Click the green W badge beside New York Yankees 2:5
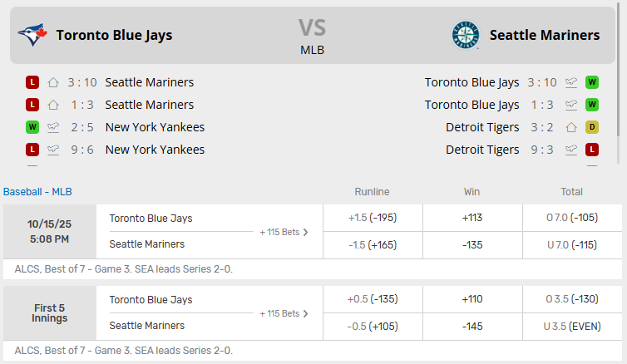 [x=32, y=127]
